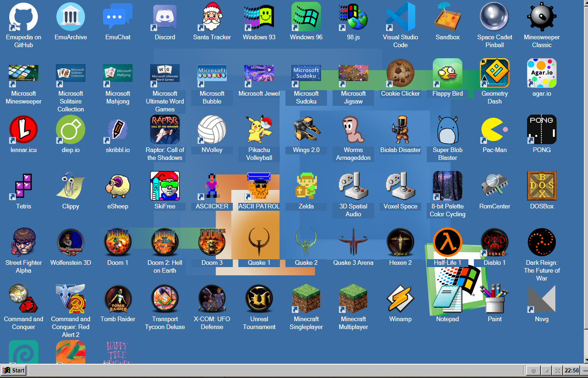The height and width of the screenshot is (378, 588).
Task: Open the Pac-Man icon
Action: pos(495,129)
